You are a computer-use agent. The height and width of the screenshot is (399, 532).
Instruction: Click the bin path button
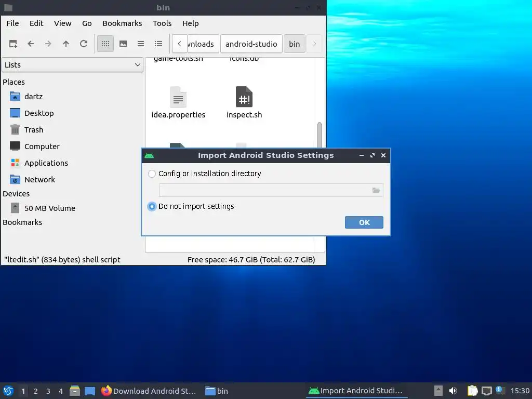295,44
